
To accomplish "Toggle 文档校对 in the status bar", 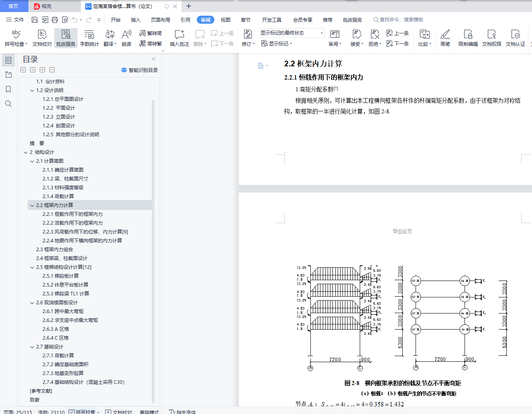I will [x=119, y=412].
